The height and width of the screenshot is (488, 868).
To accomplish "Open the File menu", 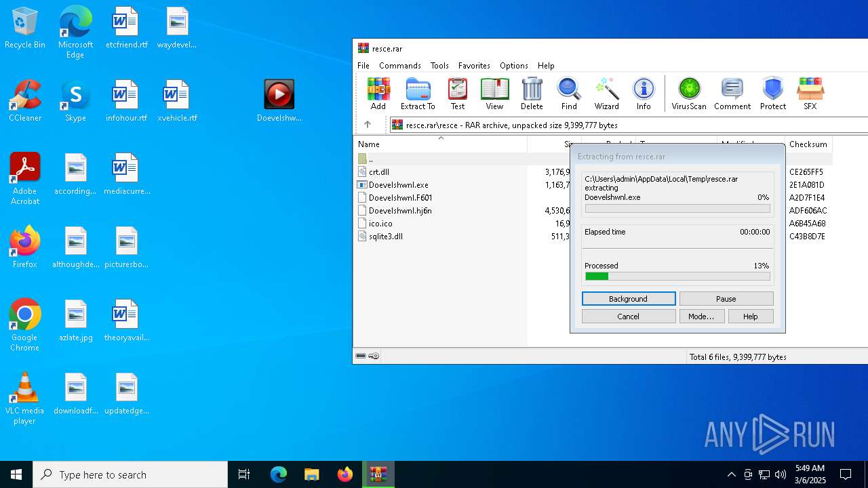I will [363, 66].
